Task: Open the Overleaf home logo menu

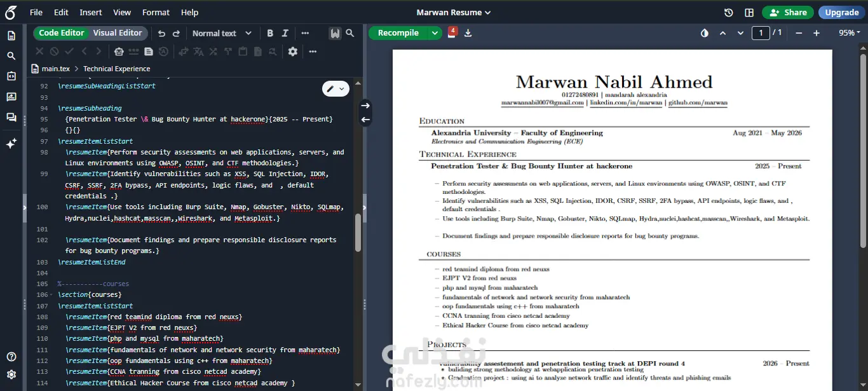Action: click(x=11, y=12)
